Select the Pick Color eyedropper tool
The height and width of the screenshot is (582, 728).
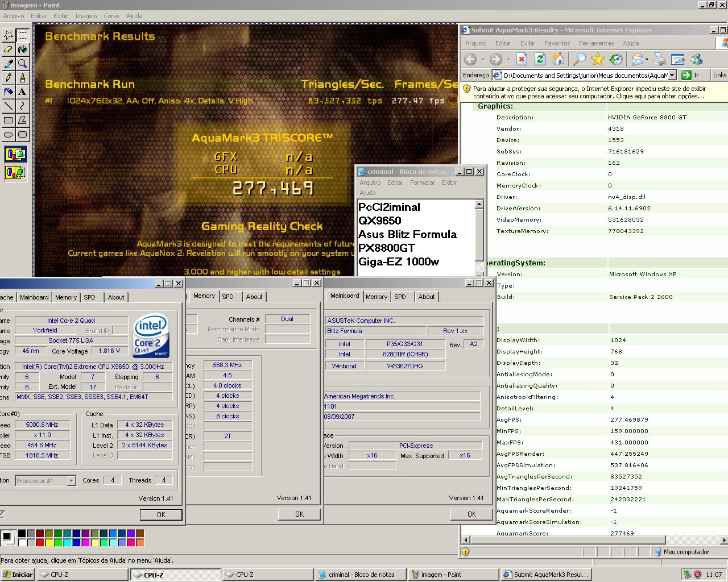(9, 64)
